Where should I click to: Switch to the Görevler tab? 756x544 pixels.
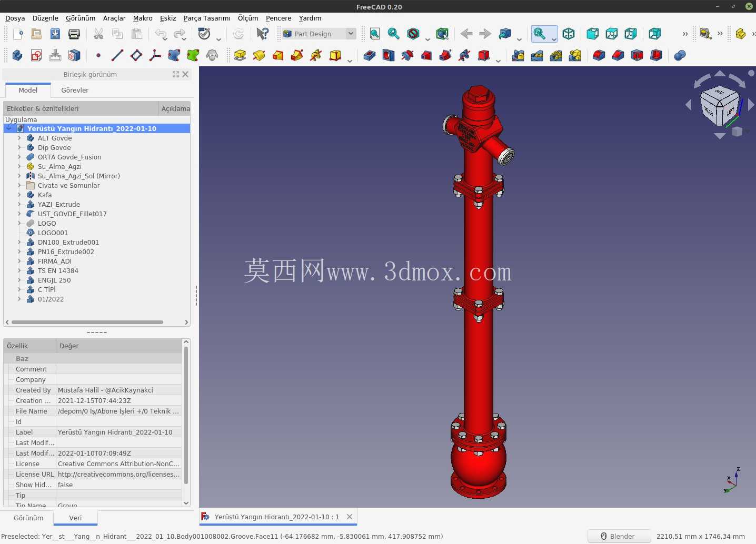pos(75,90)
